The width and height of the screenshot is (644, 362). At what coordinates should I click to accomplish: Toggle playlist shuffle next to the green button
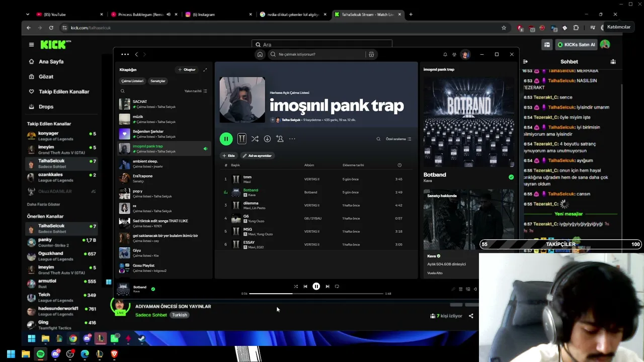coord(255,139)
